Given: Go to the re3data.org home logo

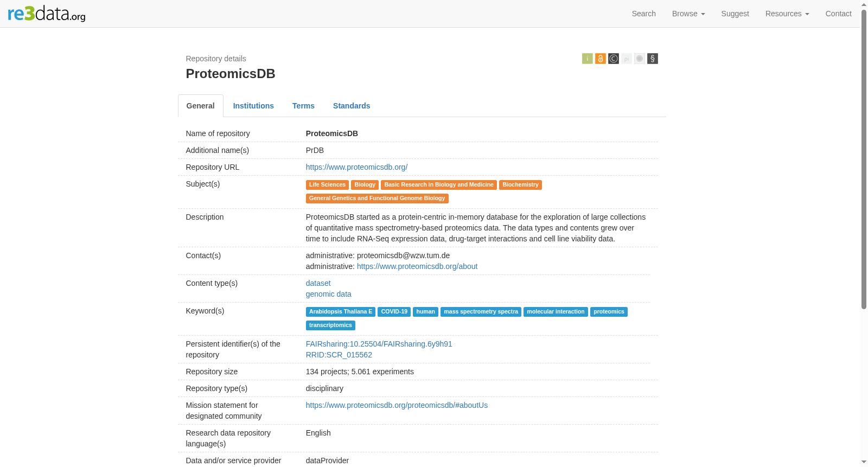Looking at the screenshot, I should click(x=47, y=13).
